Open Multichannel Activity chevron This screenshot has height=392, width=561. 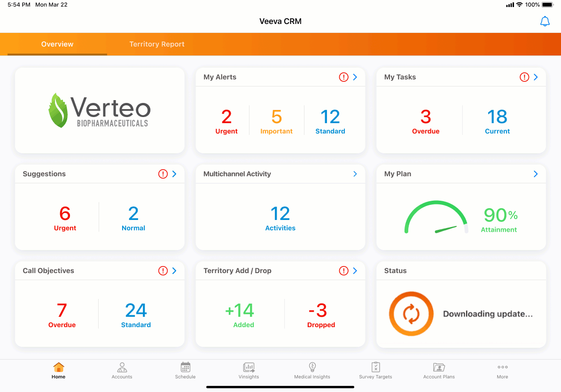355,174
